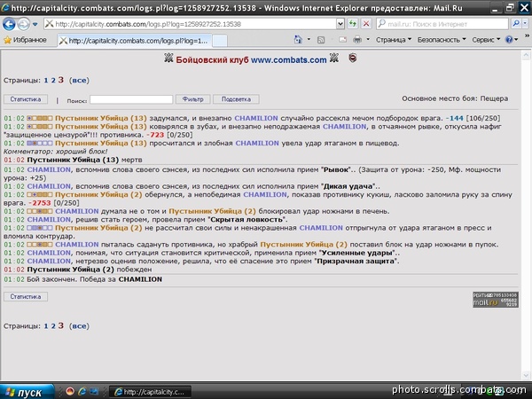The width and height of the screenshot is (532, 399).
Task: Click Статистика button beside the Поиск field
Action: click(x=26, y=99)
